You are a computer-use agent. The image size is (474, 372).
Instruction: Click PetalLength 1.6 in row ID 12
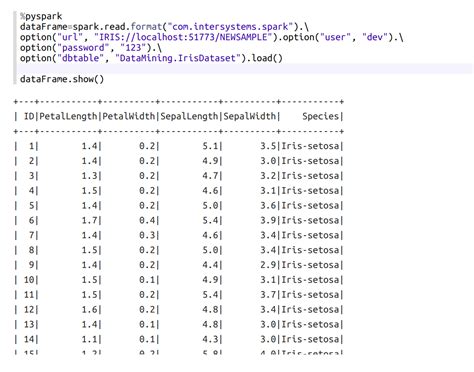(89, 310)
